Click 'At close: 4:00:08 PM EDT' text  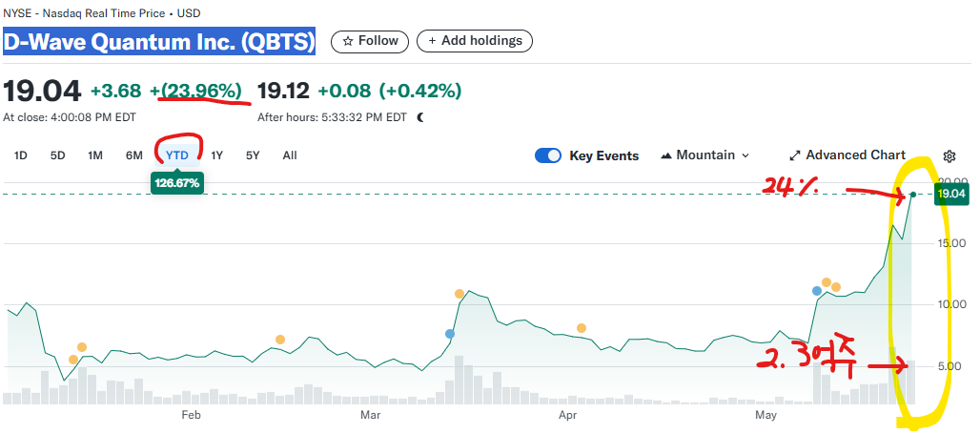[70, 117]
